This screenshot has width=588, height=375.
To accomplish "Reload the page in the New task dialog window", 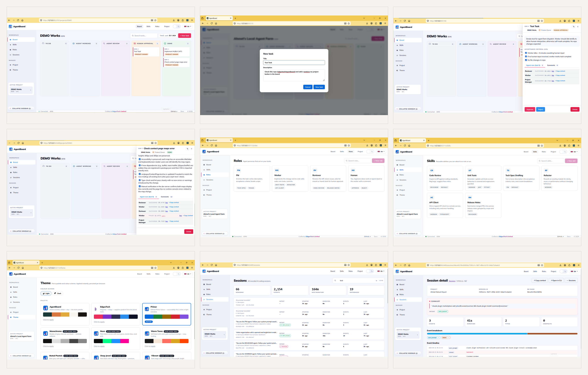I will tap(211, 23).
